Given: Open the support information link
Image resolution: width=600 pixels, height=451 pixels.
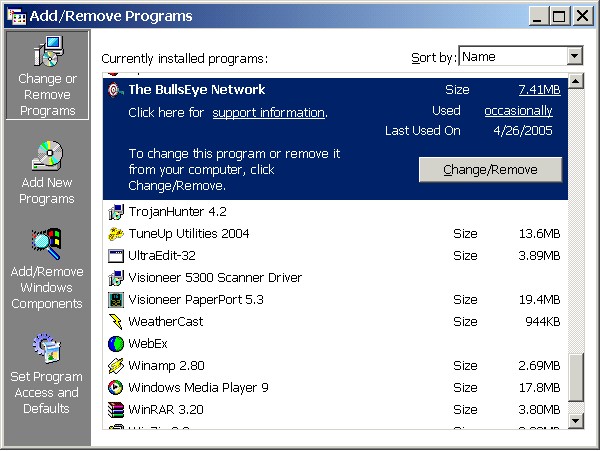Looking at the screenshot, I should tap(269, 113).
